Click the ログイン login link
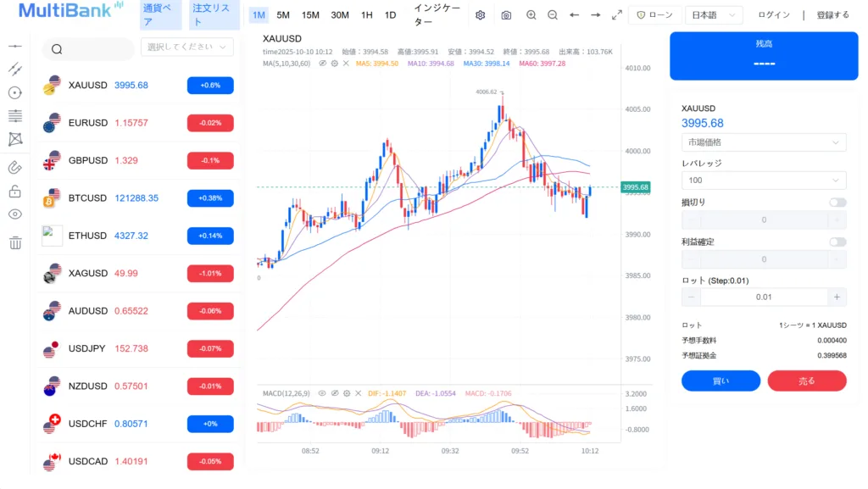Screen dimensions: 868x489 774,15
